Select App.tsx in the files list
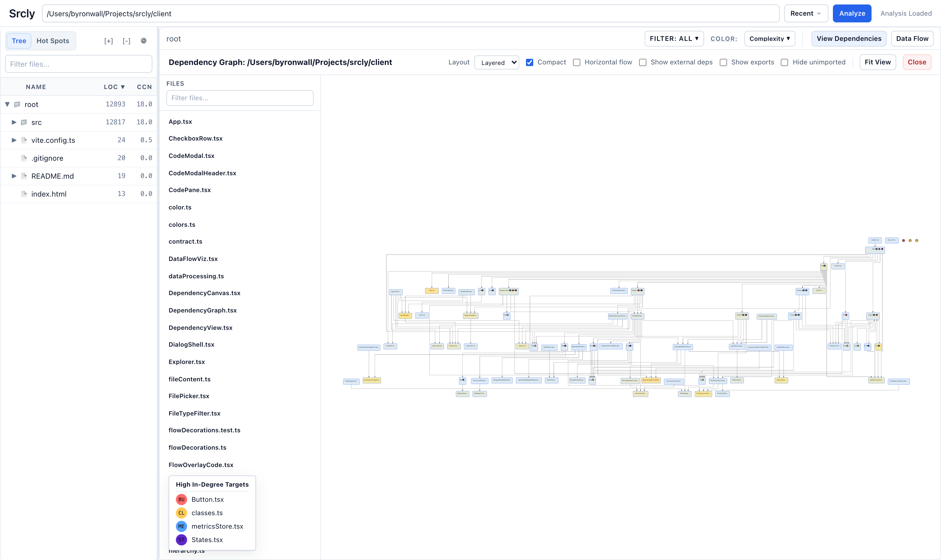This screenshot has width=941, height=560. click(x=180, y=122)
